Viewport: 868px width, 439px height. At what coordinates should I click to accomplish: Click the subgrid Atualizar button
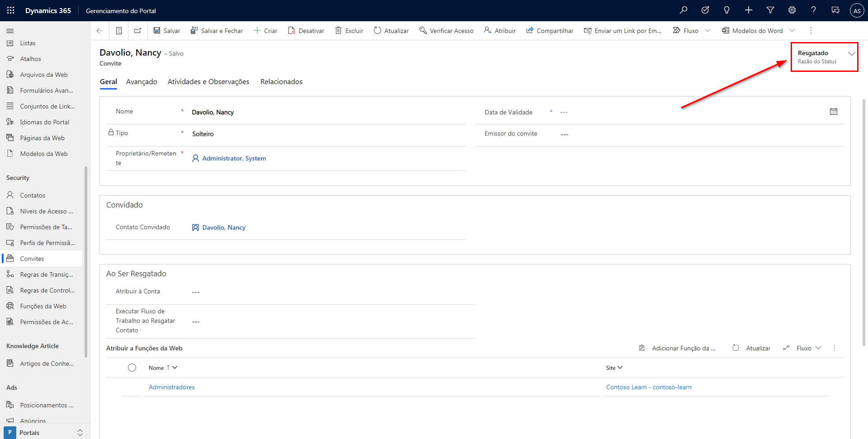coord(751,348)
